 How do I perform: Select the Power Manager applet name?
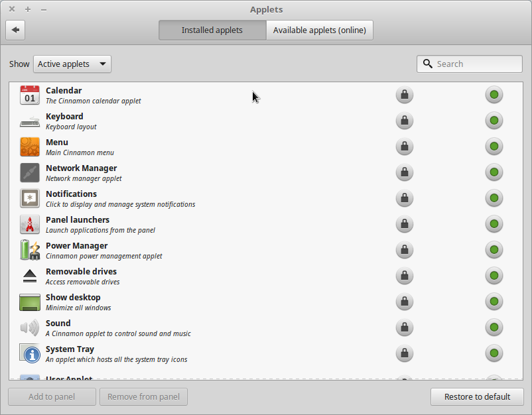pyautogui.click(x=77, y=246)
